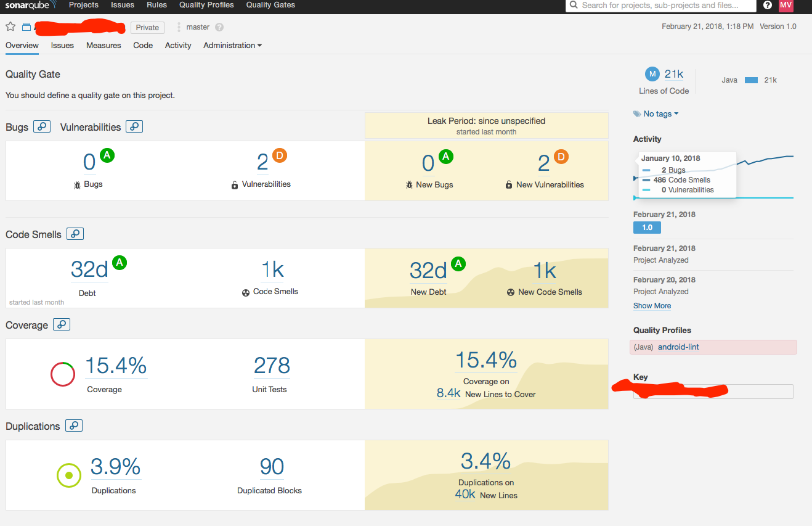Click the sonarqube logo
Image resolution: width=812 pixels, height=526 pixels.
pos(29,5)
